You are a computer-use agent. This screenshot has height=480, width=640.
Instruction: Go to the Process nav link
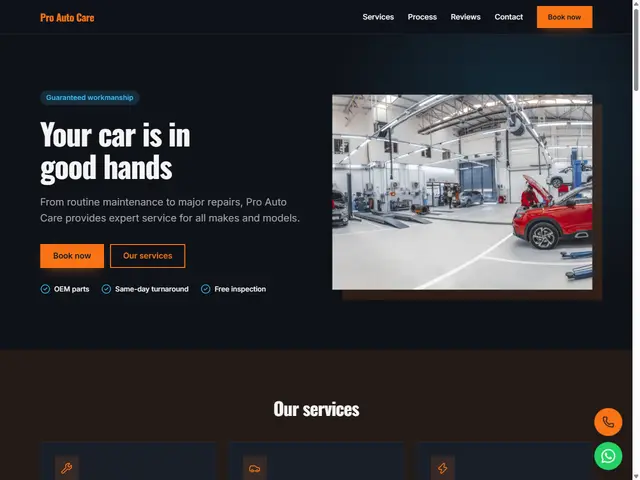point(422,17)
